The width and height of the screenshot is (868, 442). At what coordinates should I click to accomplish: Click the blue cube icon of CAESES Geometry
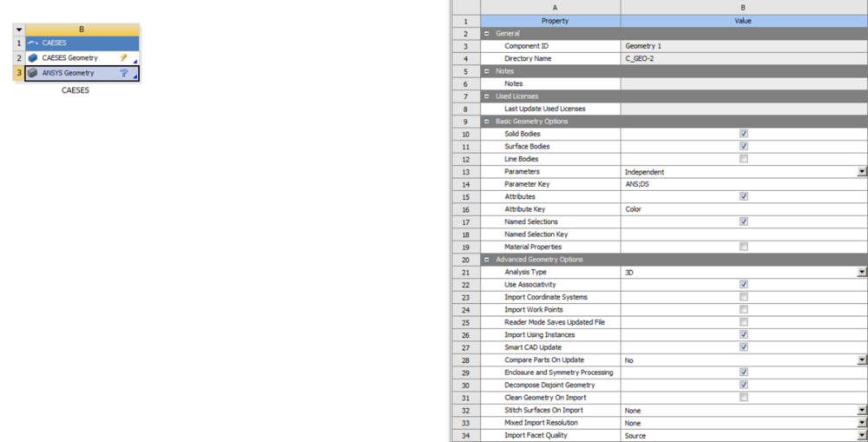pyautogui.click(x=33, y=57)
